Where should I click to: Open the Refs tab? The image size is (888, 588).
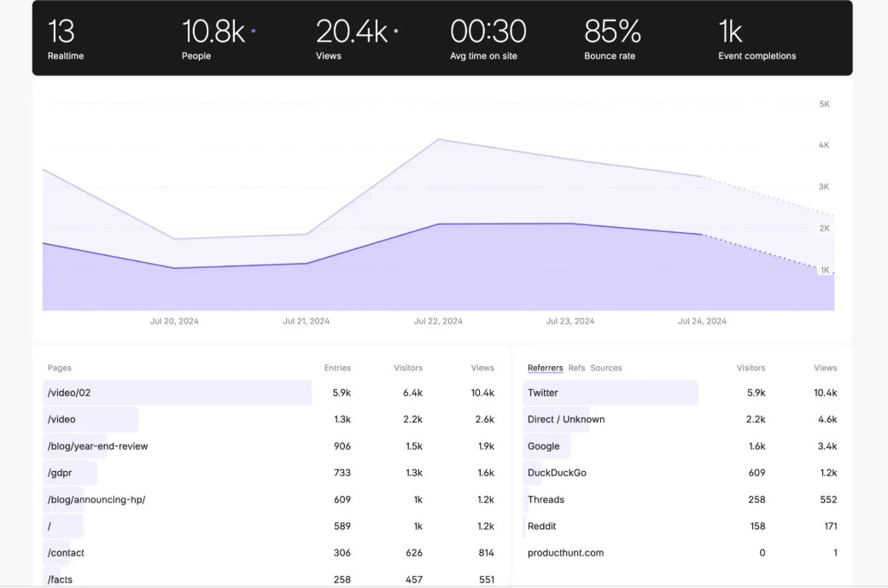577,368
